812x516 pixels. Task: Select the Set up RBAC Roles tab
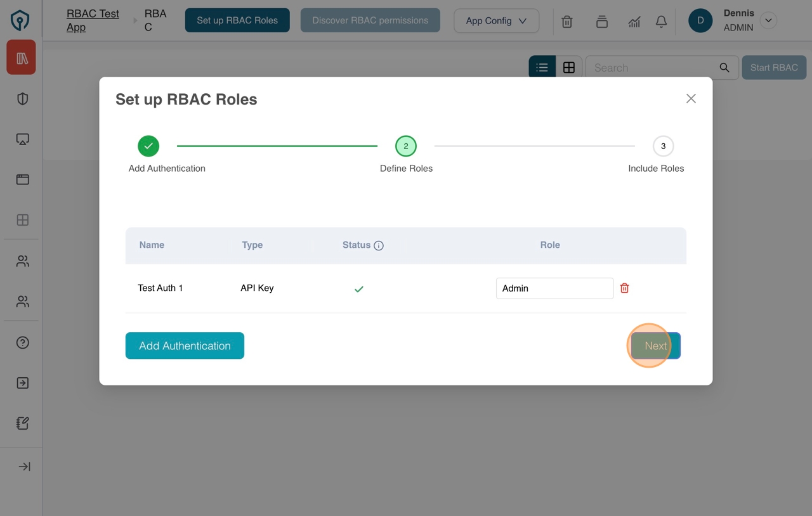pyautogui.click(x=237, y=20)
